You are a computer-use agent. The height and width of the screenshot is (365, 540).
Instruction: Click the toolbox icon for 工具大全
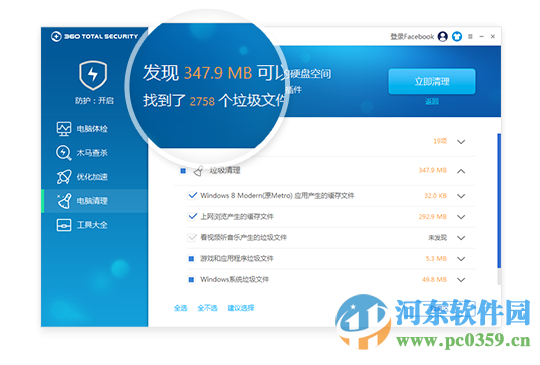pos(64,225)
